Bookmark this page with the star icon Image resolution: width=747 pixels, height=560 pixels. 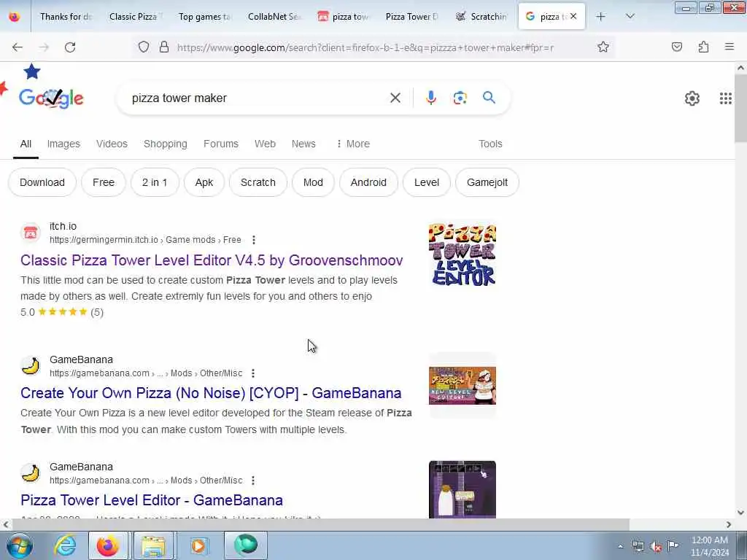pos(603,47)
